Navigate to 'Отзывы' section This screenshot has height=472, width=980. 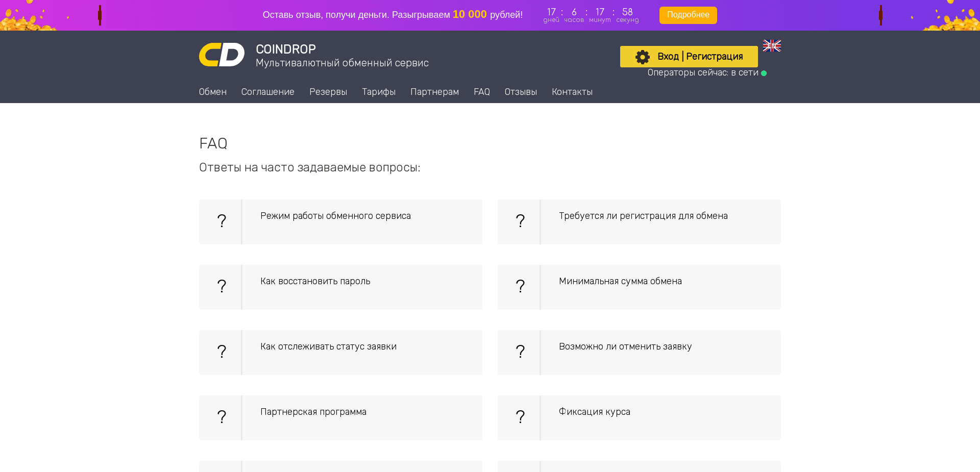[x=520, y=92]
